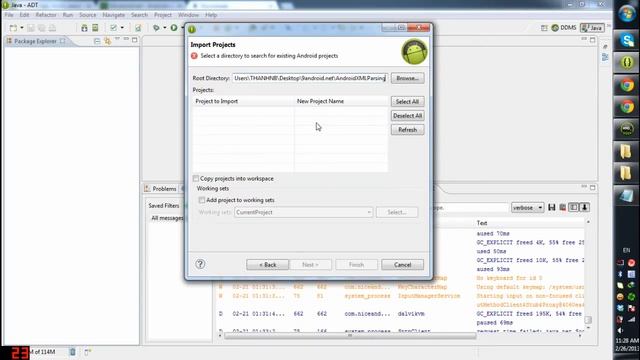Viewport: 640px width, 360px height.
Task: Click the Windows Start orb
Action: click(x=627, y=13)
